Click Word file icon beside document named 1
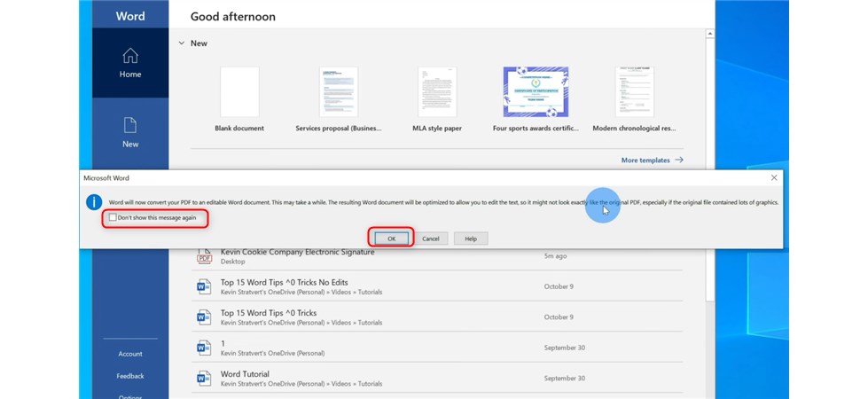This screenshot has height=399, width=868. pos(204,348)
